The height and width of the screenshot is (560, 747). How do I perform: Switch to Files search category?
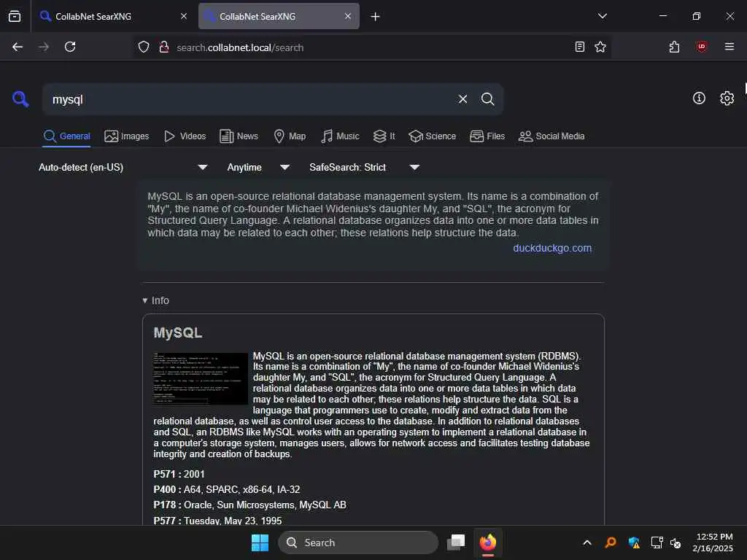(487, 136)
